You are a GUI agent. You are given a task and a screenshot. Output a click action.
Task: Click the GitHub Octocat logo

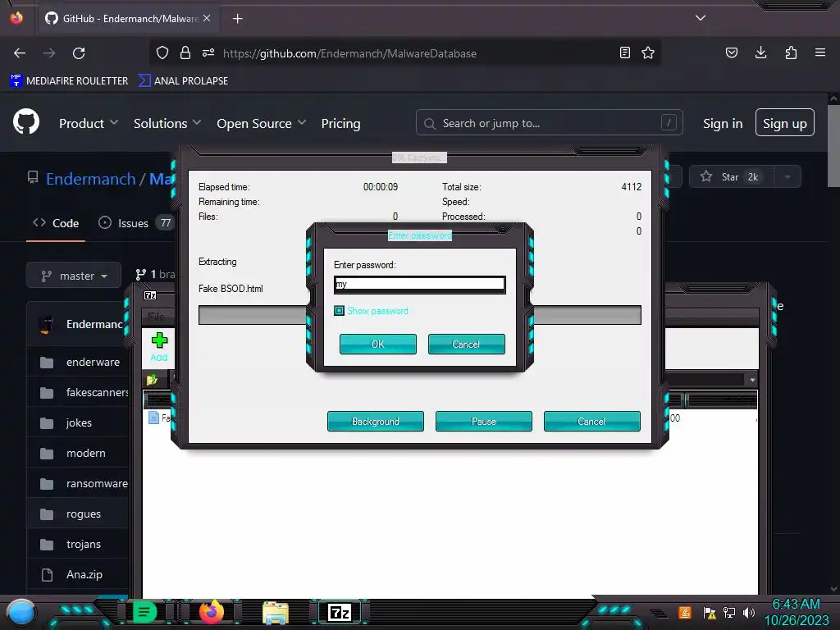click(x=26, y=122)
